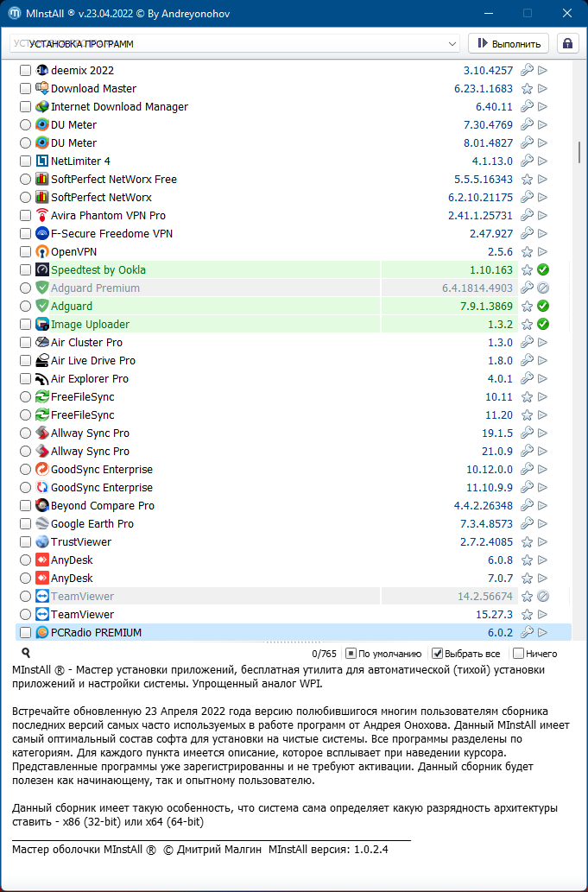
Task: Check the Speedtest by Ookla checkbox
Action: point(25,269)
